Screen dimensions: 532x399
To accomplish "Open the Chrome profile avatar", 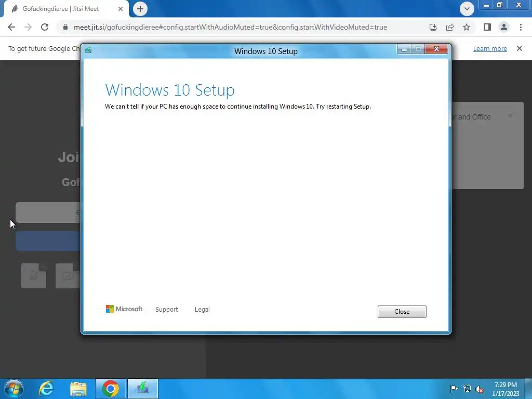I will [504, 27].
